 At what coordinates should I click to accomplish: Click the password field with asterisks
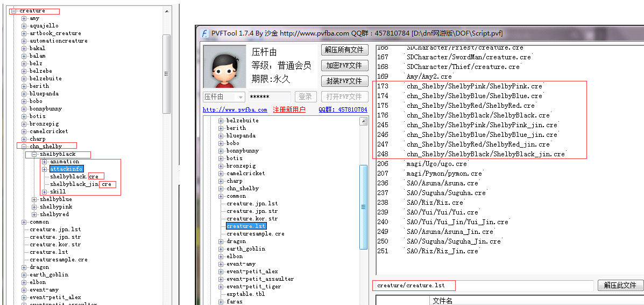[x=270, y=97]
